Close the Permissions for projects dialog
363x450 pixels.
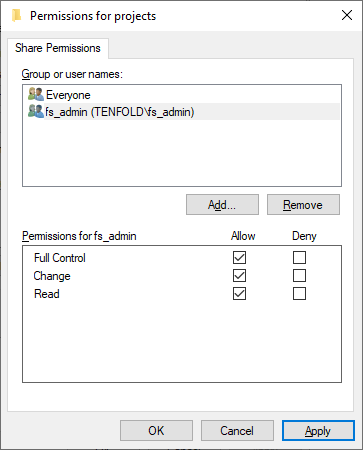(347, 15)
